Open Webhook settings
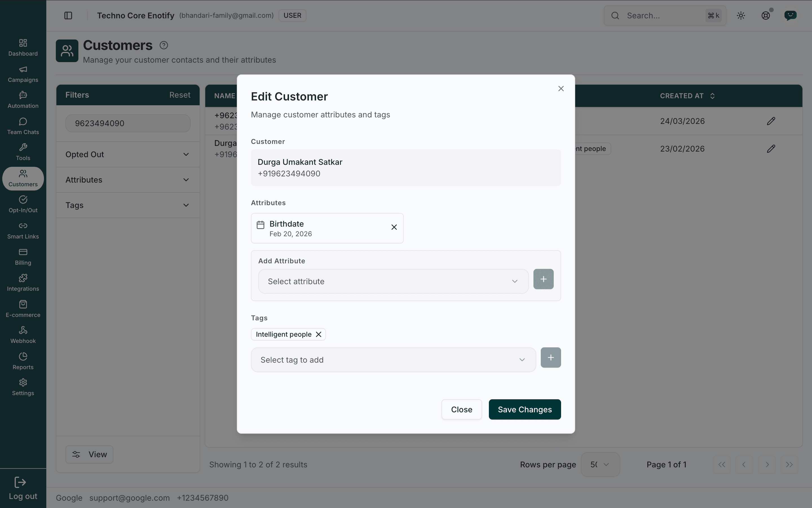This screenshot has height=508, width=812. 23,335
